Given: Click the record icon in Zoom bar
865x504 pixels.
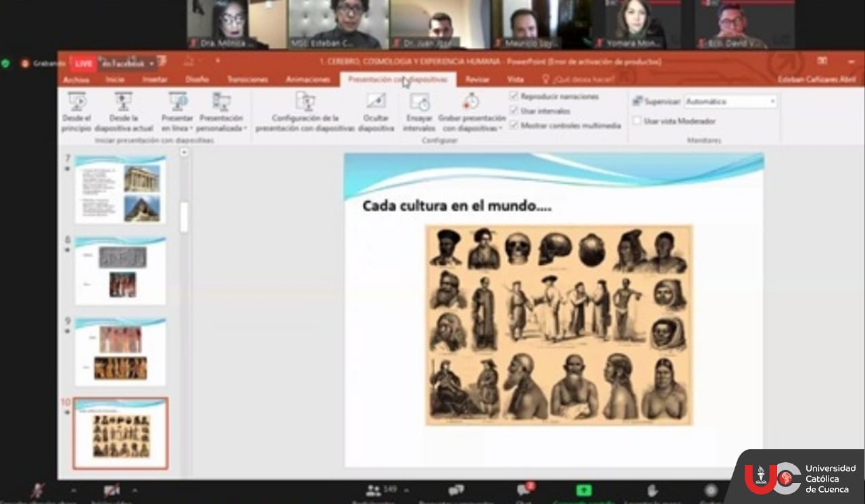Looking at the screenshot, I should 711,490.
